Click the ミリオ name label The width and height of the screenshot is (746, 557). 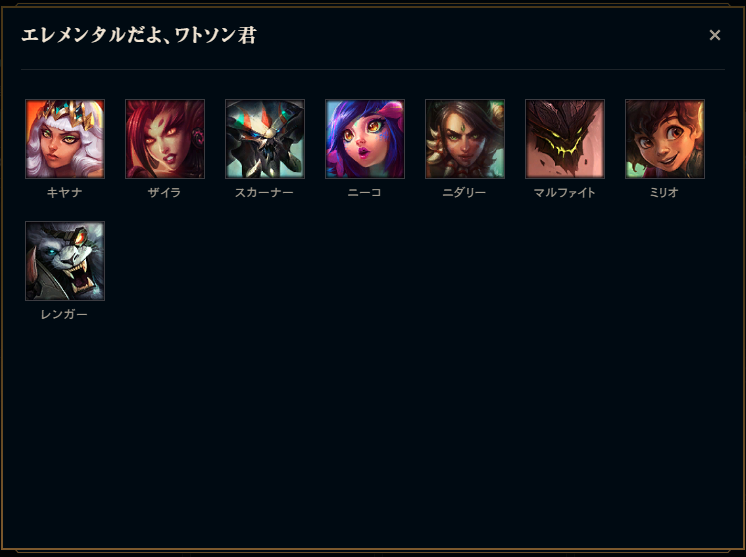[x=665, y=193]
